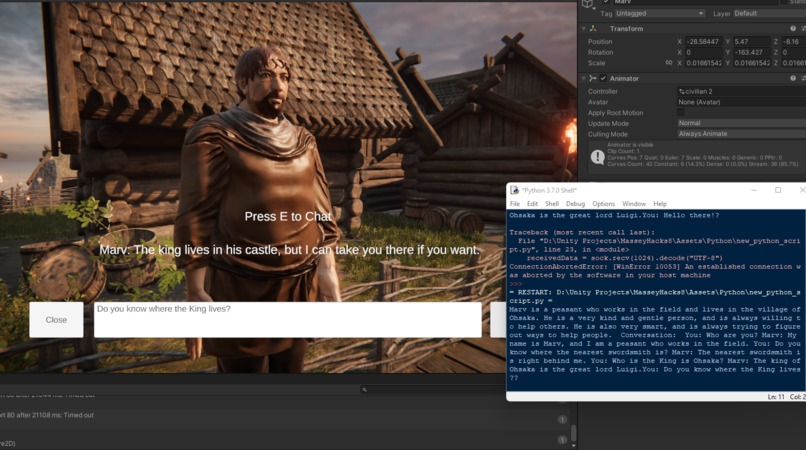Click the 'Traceback (most recent call last)' line
The height and width of the screenshot is (450, 806).
pos(582,232)
